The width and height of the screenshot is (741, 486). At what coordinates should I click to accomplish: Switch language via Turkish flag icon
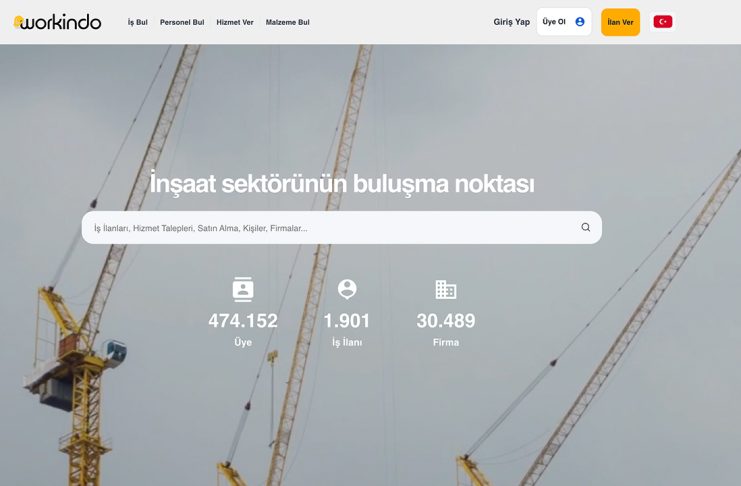point(663,22)
